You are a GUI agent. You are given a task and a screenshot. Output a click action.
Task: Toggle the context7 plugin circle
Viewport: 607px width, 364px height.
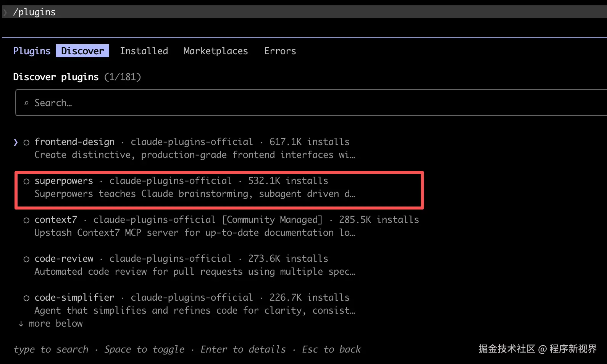click(x=26, y=220)
